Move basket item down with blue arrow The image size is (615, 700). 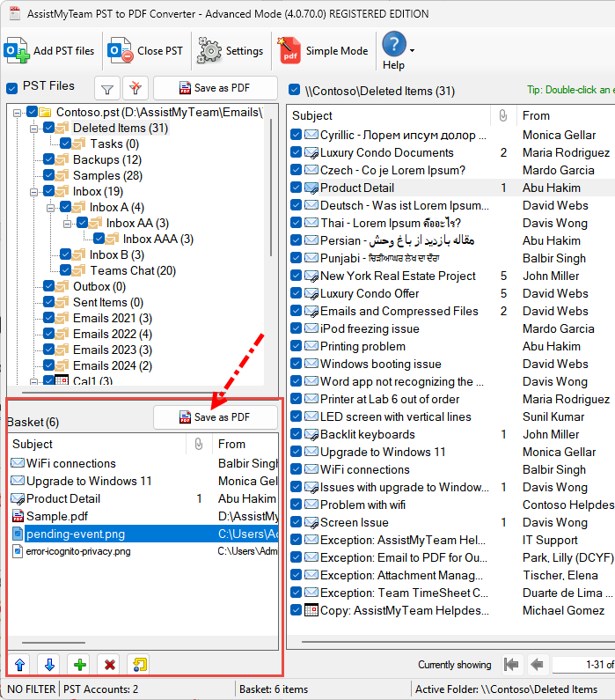[49, 665]
